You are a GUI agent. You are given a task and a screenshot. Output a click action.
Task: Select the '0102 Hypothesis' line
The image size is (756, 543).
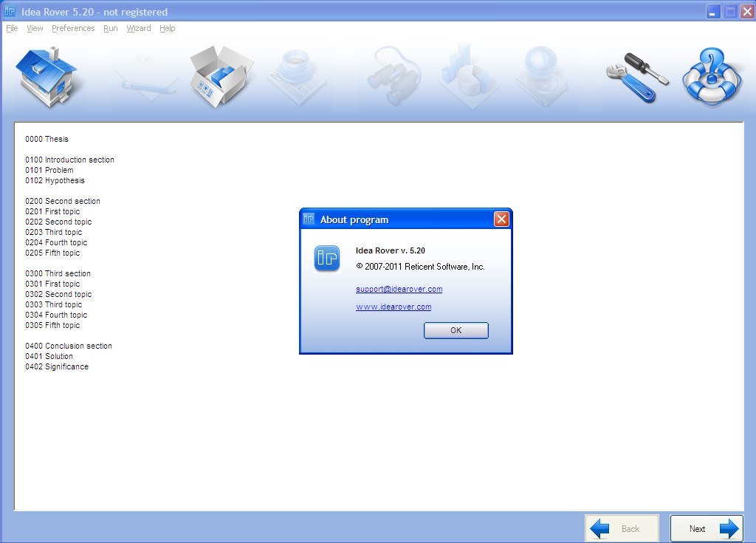[x=55, y=180]
